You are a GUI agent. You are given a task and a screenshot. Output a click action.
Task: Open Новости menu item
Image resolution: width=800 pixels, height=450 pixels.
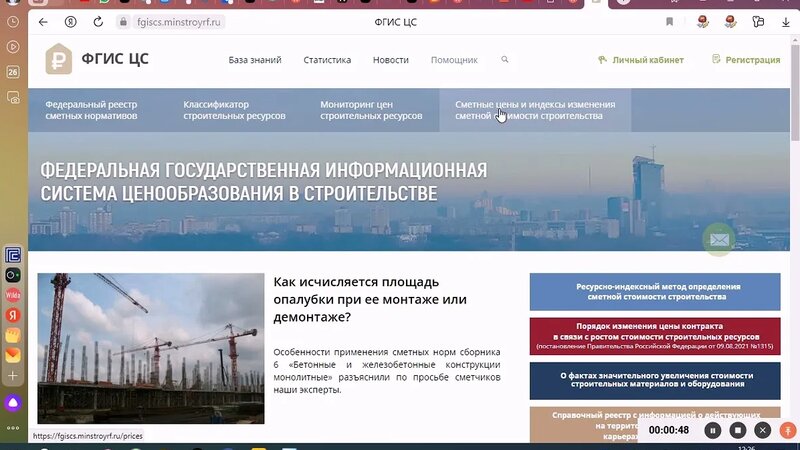pos(391,60)
